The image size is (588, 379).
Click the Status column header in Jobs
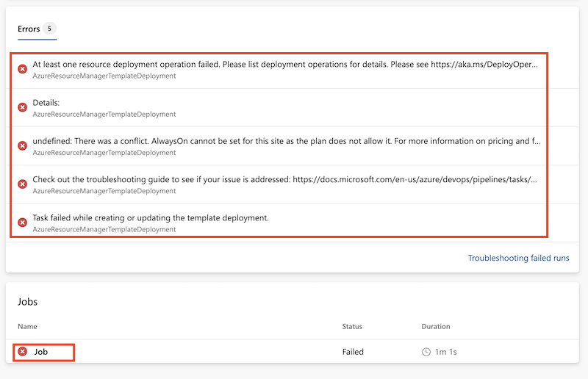pos(352,327)
